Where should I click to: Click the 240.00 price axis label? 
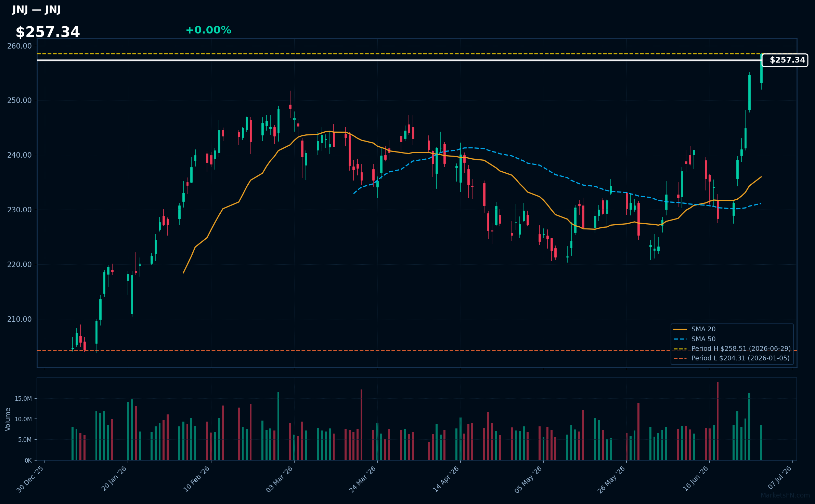point(20,155)
